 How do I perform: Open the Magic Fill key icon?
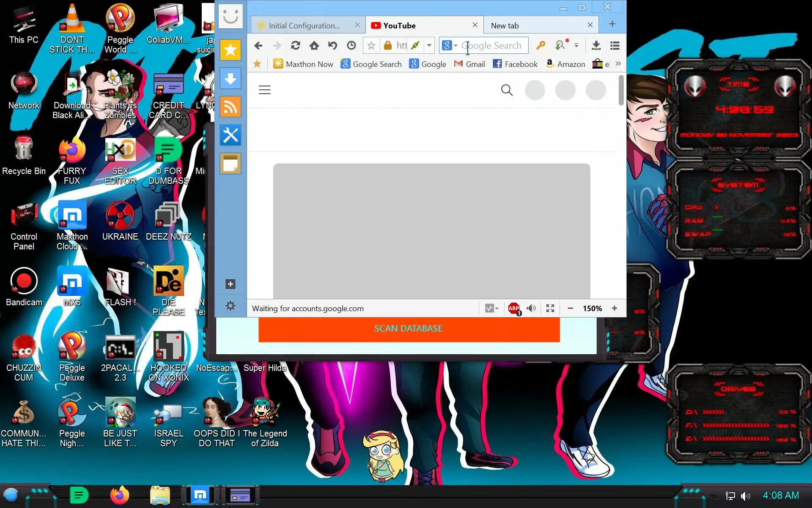(x=540, y=45)
